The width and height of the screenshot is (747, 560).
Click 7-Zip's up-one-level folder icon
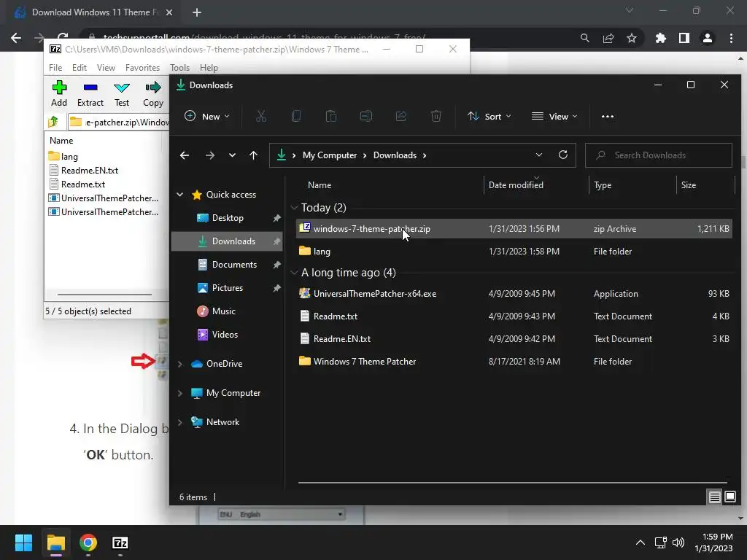click(x=53, y=122)
